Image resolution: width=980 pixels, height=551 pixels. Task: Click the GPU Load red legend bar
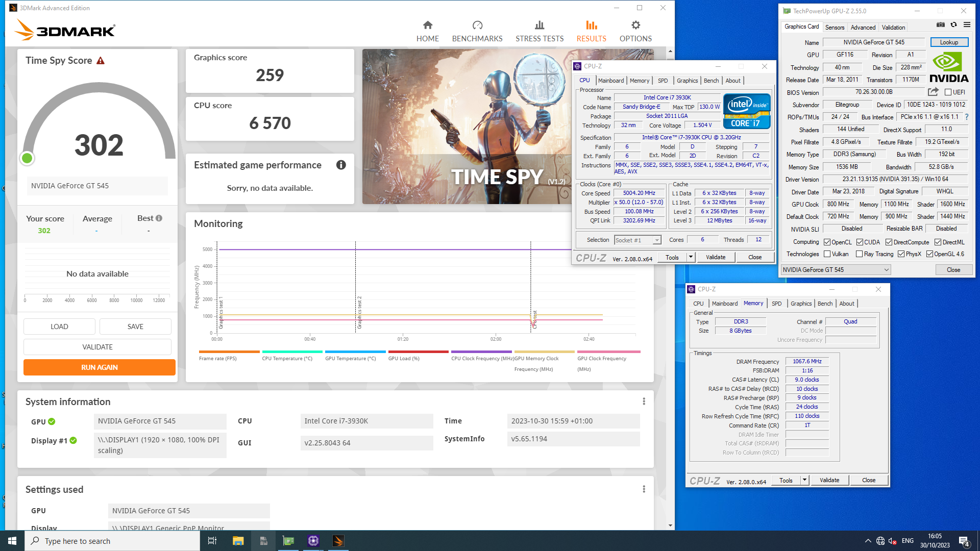(419, 352)
